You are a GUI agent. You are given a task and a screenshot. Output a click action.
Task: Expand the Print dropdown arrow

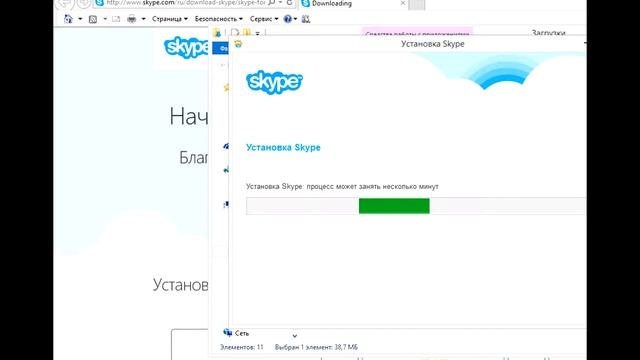click(x=143, y=19)
